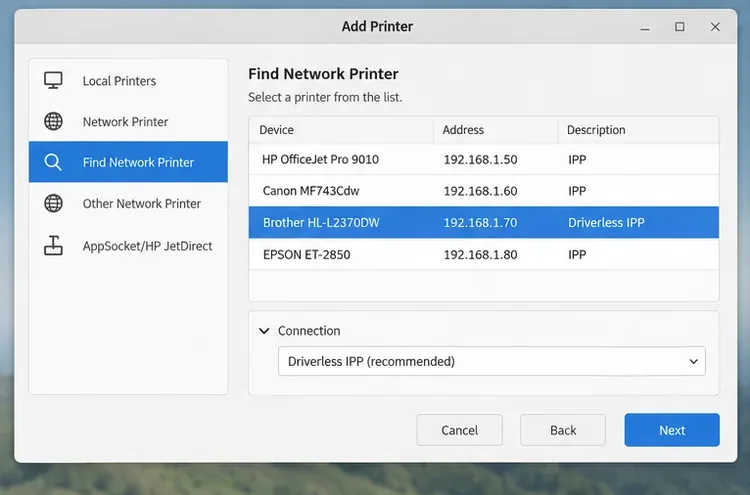Close the Add Printer dialog
This screenshot has width=750, height=495.
tap(715, 27)
